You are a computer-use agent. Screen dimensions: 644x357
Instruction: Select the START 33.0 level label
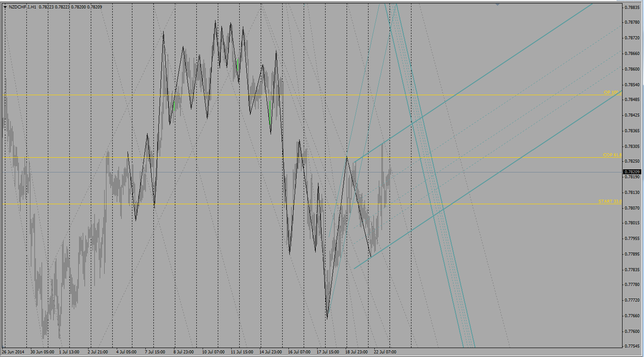click(x=610, y=202)
